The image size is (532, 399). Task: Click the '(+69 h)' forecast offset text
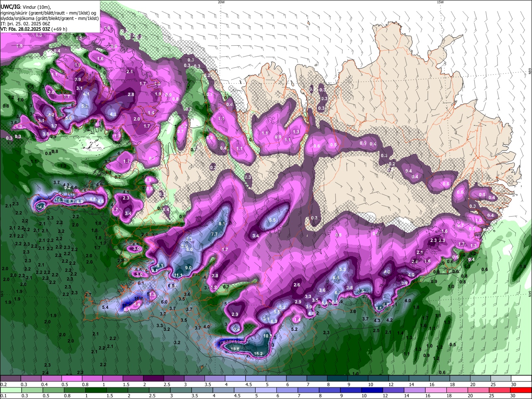tap(59, 29)
